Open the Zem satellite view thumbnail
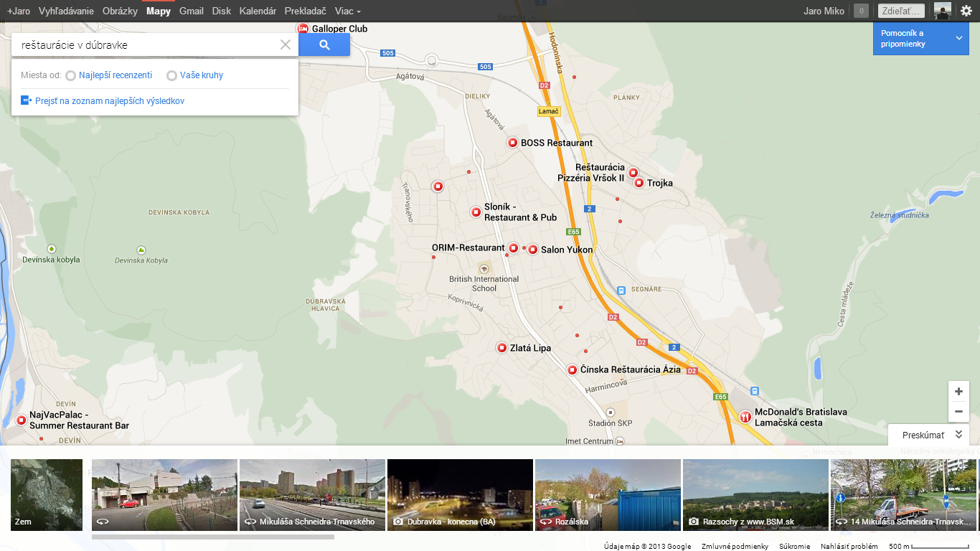The image size is (980, 551). click(47, 495)
